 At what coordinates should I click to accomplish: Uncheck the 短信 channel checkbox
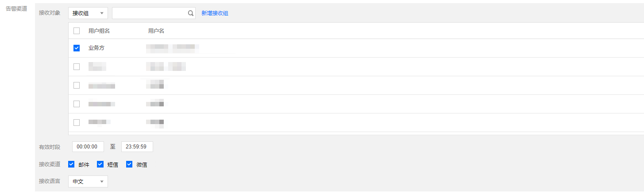click(100, 164)
